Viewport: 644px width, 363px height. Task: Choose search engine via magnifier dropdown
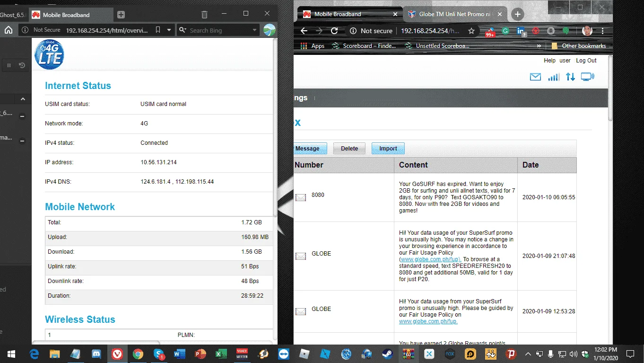click(183, 30)
